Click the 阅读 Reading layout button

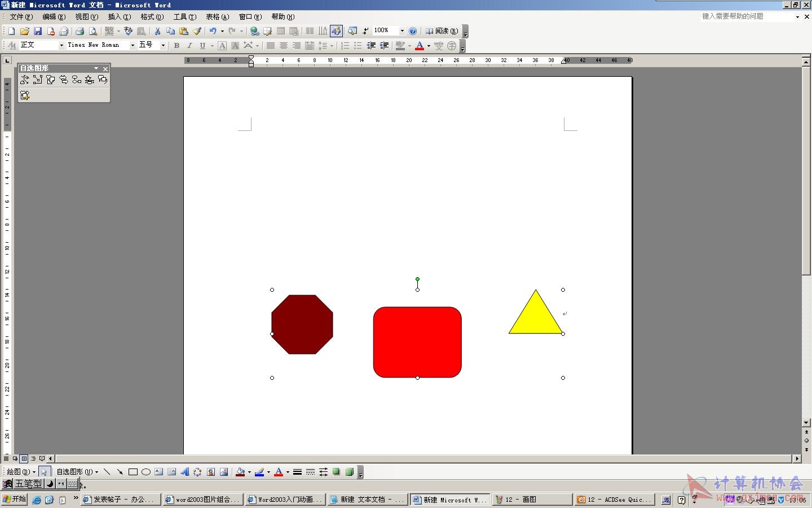(x=442, y=31)
